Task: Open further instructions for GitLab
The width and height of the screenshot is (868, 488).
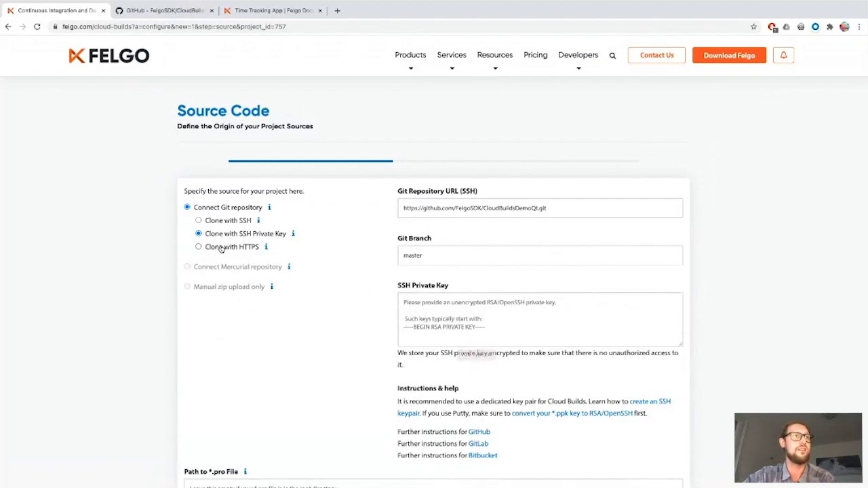Action: pyautogui.click(x=478, y=444)
